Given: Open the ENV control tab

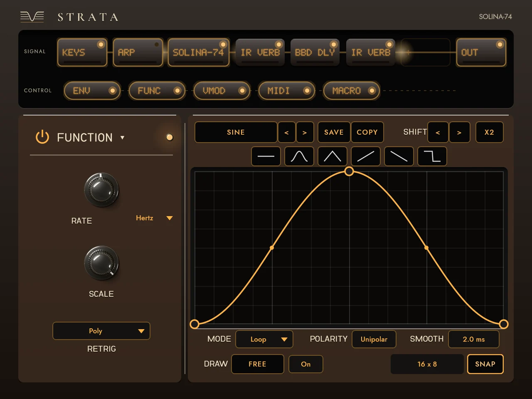Looking at the screenshot, I should point(92,91).
